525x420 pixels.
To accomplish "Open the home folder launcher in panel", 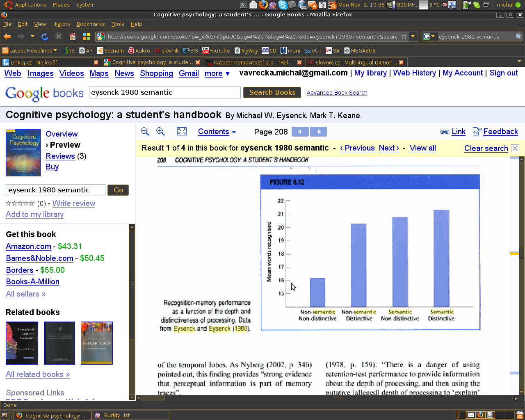I will tap(313, 5).
